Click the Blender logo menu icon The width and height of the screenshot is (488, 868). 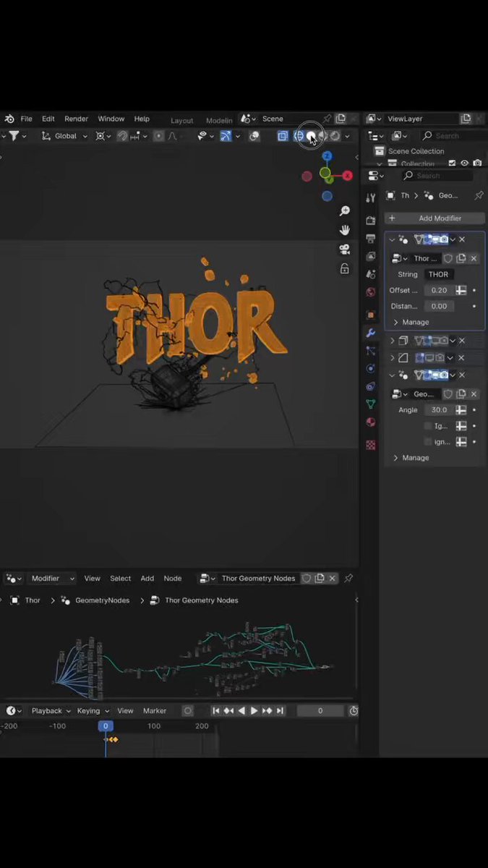pyautogui.click(x=9, y=119)
